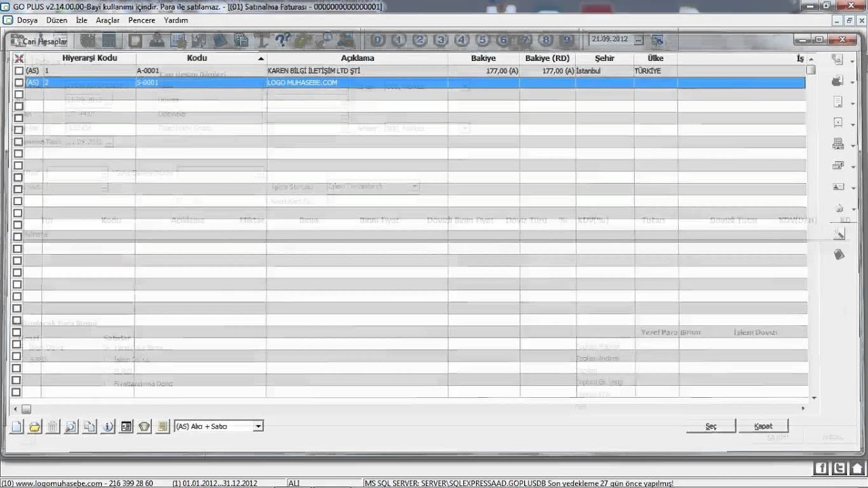This screenshot has height=488, width=868.
Task: Click the İstanbul city cell
Action: (604, 70)
